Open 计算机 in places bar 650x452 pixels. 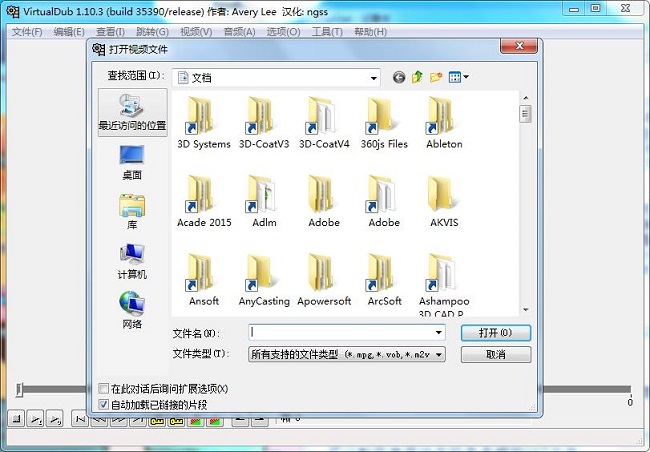pyautogui.click(x=132, y=262)
